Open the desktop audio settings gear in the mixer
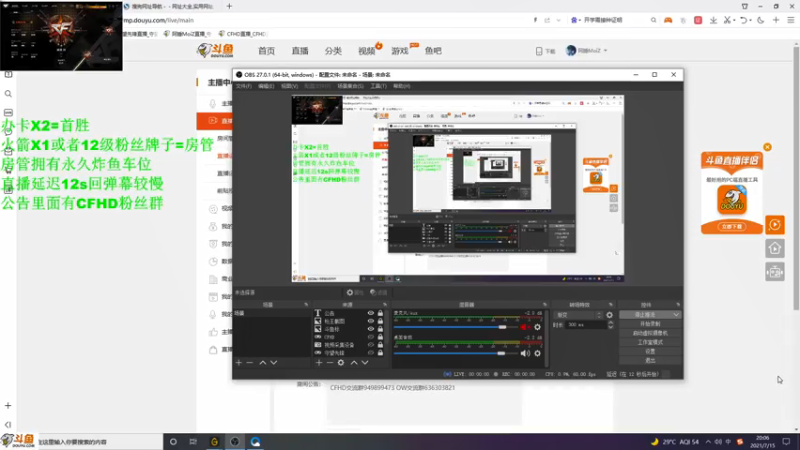The width and height of the screenshot is (800, 450). (x=537, y=353)
